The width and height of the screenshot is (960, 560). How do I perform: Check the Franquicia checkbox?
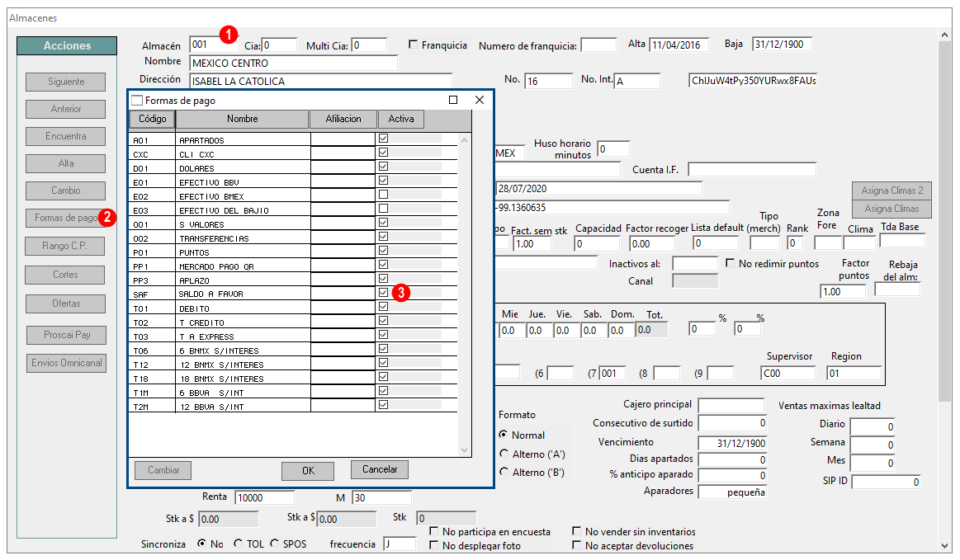[x=414, y=45]
